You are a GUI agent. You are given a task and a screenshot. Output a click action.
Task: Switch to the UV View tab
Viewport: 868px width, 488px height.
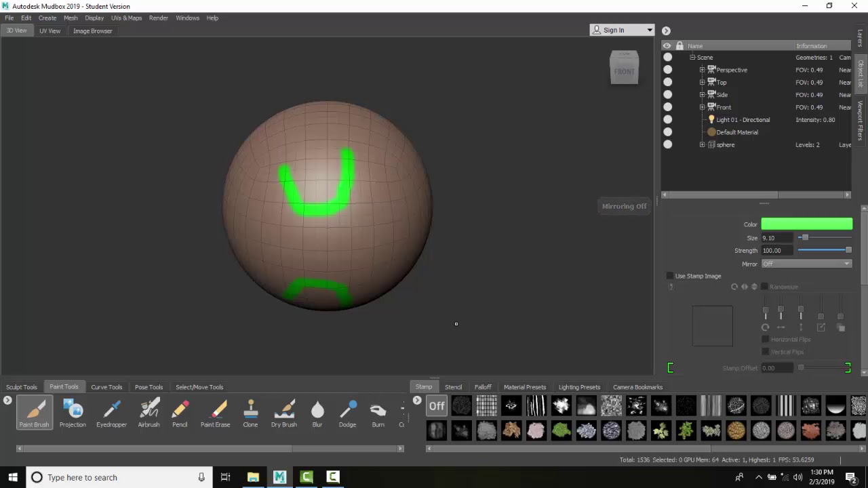(50, 30)
